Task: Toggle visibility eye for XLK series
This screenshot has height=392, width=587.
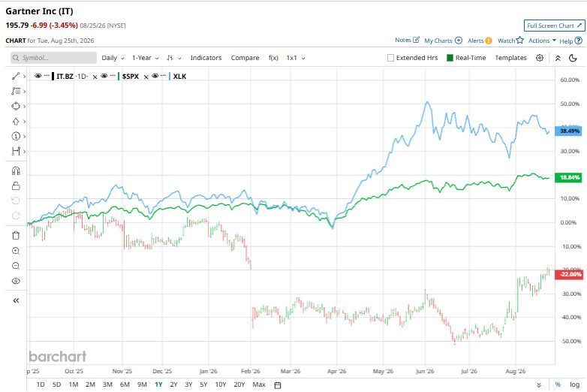Action: tap(155, 76)
